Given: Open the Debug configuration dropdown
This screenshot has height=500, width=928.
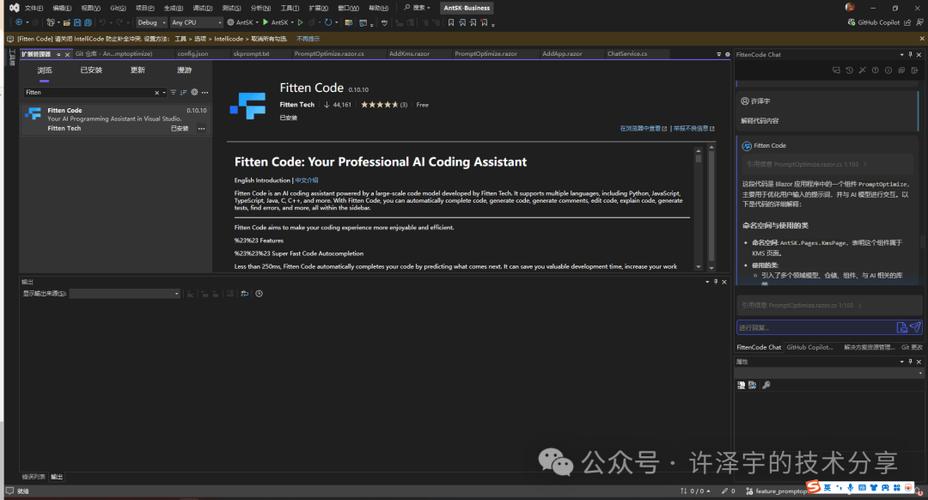Looking at the screenshot, I should click(x=151, y=22).
